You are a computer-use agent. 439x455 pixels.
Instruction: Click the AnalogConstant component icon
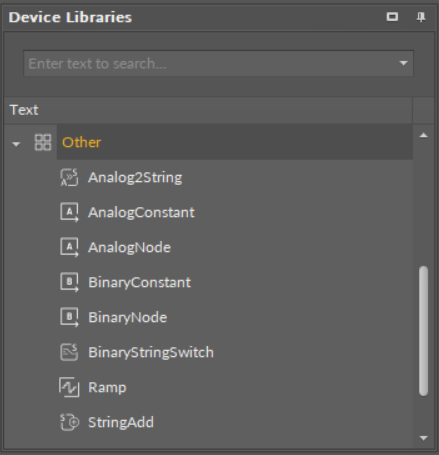point(69,212)
